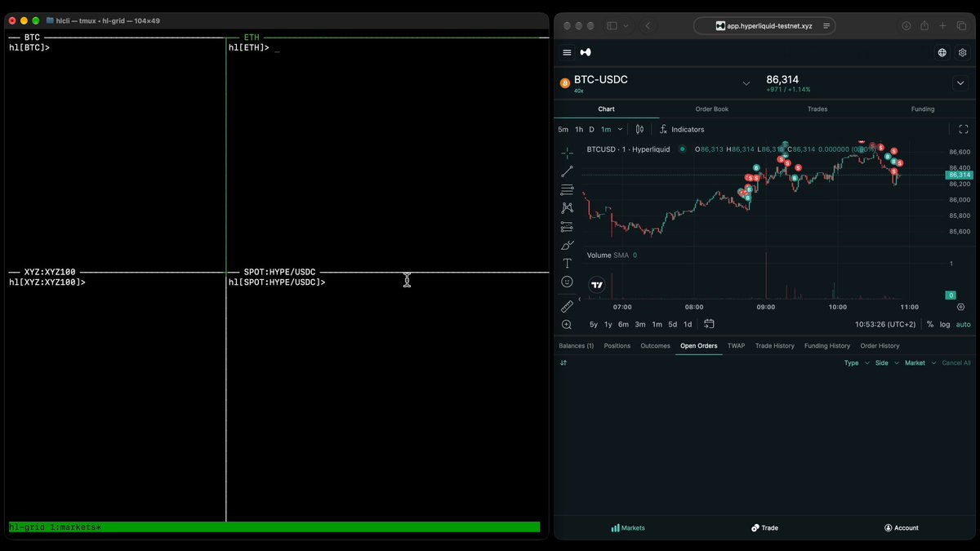Image resolution: width=980 pixels, height=551 pixels.
Task: Click Cancel All orders
Action: (956, 362)
